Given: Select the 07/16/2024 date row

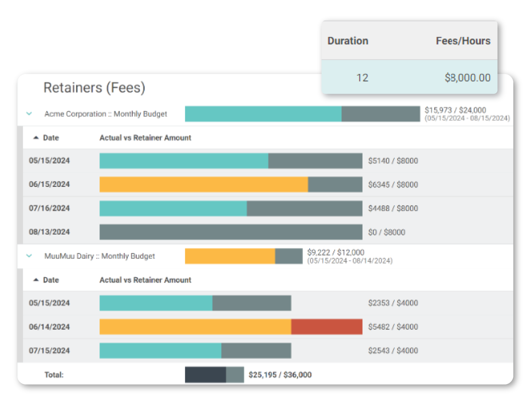Looking at the screenshot, I should [49, 208].
